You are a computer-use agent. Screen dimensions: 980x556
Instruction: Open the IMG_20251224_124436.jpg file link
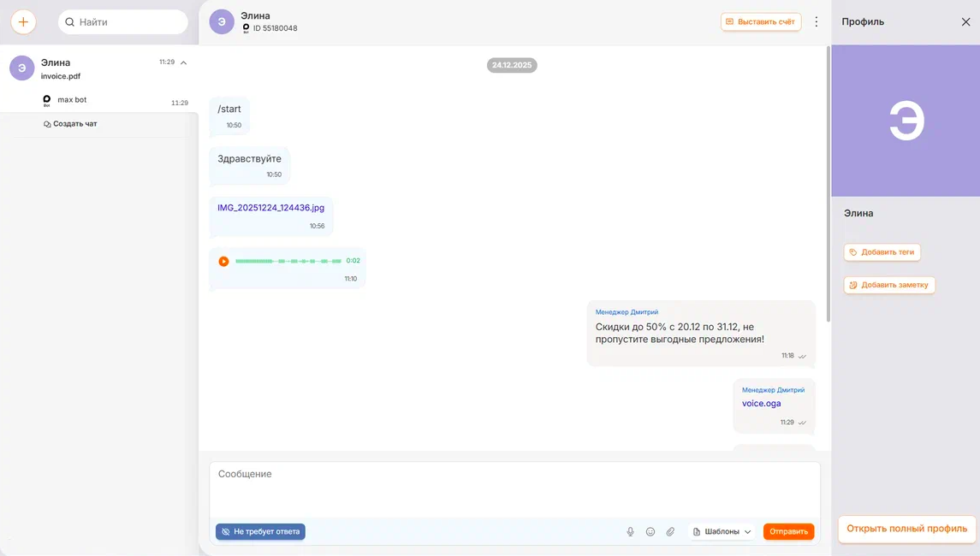click(x=270, y=208)
